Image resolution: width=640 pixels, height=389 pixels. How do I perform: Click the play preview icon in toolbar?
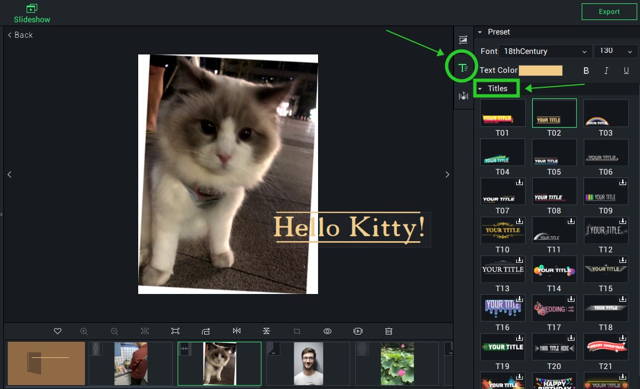[x=358, y=331]
